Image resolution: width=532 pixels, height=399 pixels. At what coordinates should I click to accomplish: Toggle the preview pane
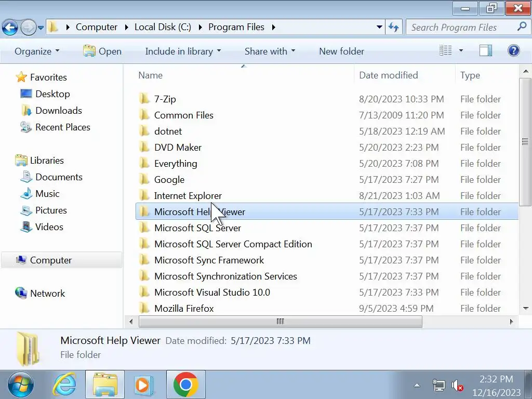click(x=486, y=50)
